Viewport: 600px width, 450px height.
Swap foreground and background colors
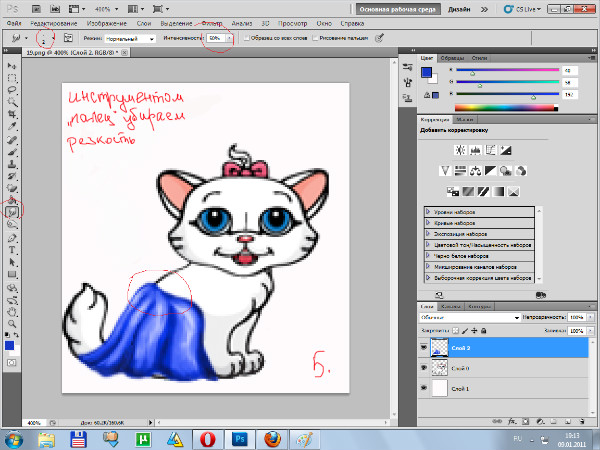(x=16, y=335)
